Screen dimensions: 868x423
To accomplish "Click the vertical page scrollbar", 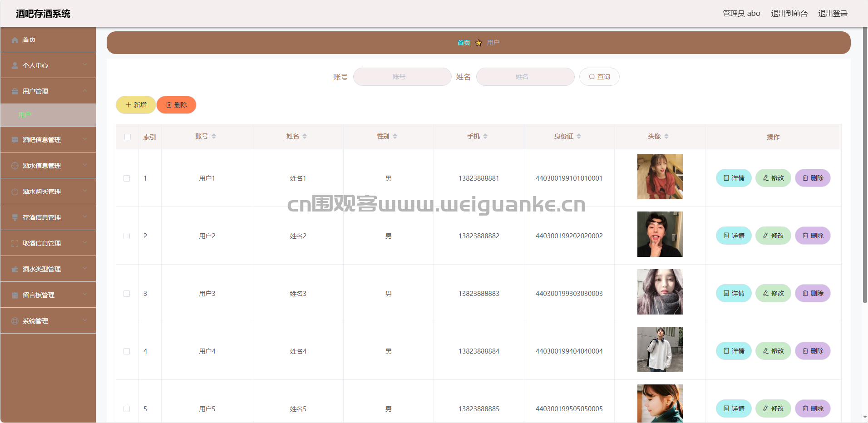I will click(x=865, y=166).
